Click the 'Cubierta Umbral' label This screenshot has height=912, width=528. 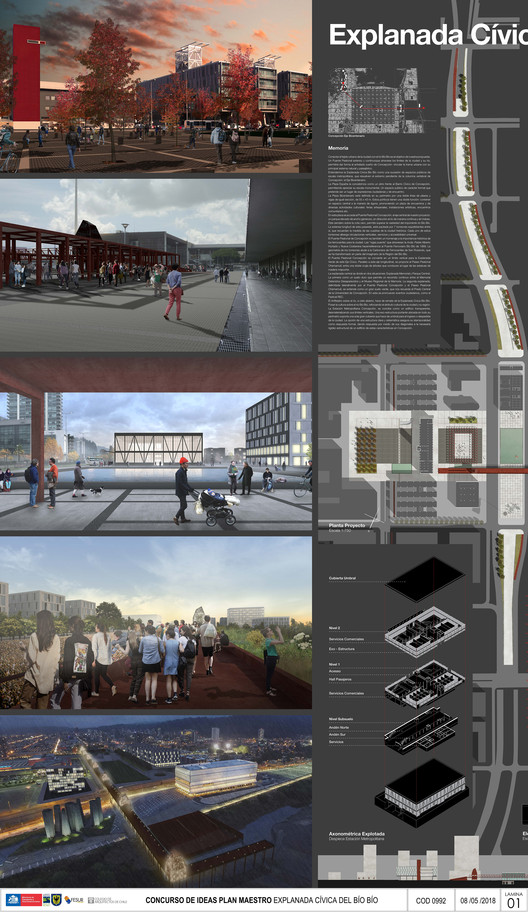343,578
